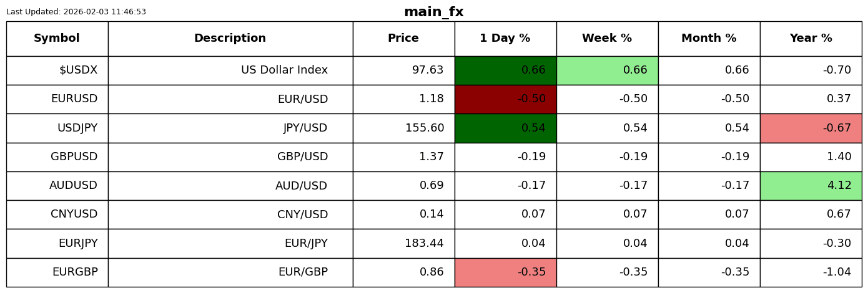The height and width of the screenshot is (293, 868).
Task: Click the 1 Day % header
Action: pos(505,39)
